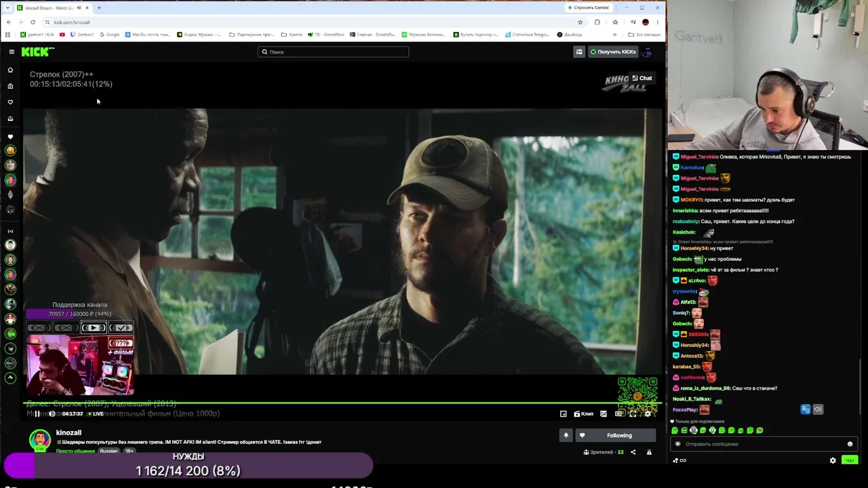This screenshot has width=868, height=488.
Task: Click the Просто общение category link
Action: (75, 451)
